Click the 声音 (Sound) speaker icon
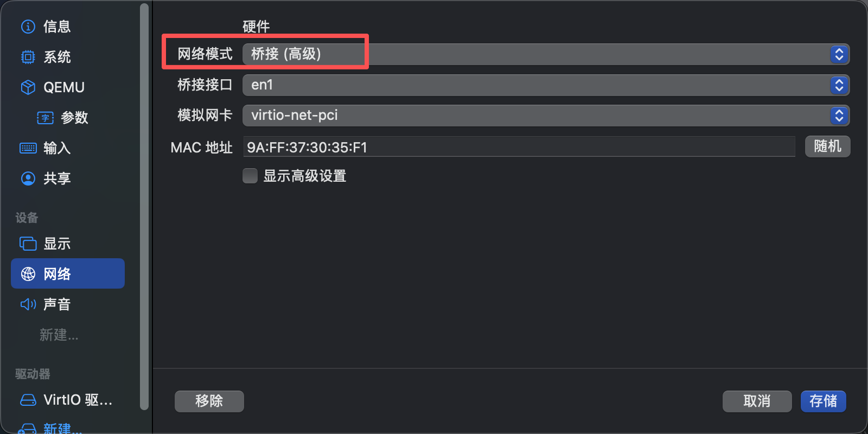Viewport: 868px width, 434px height. coord(28,304)
